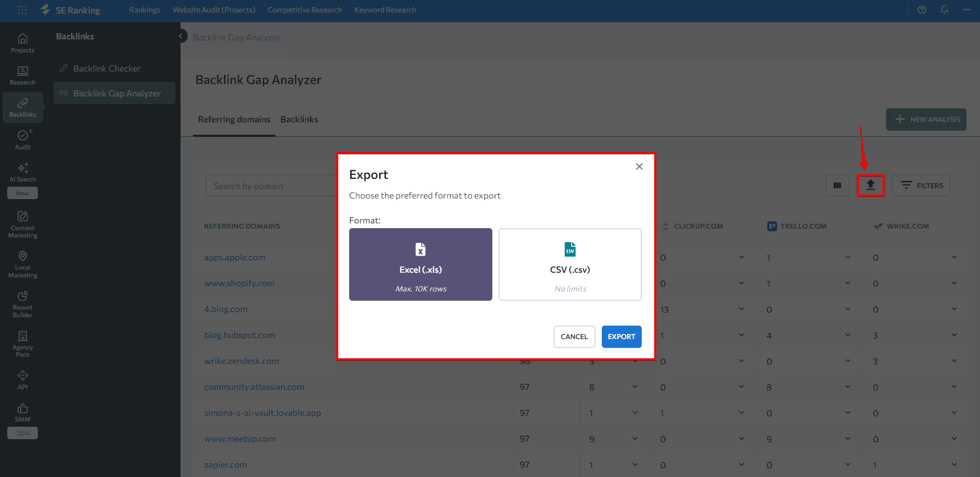Open API section in sidebar
Viewport: 980px width, 477px height.
click(23, 380)
